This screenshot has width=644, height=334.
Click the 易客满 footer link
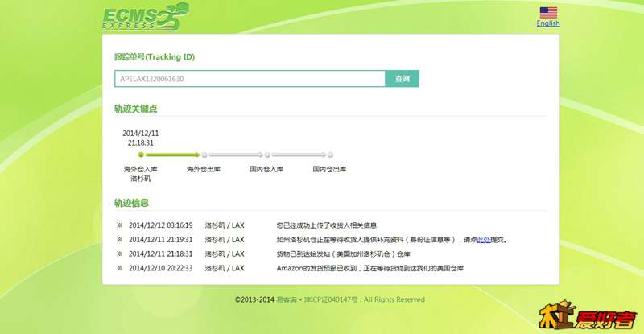286,299
